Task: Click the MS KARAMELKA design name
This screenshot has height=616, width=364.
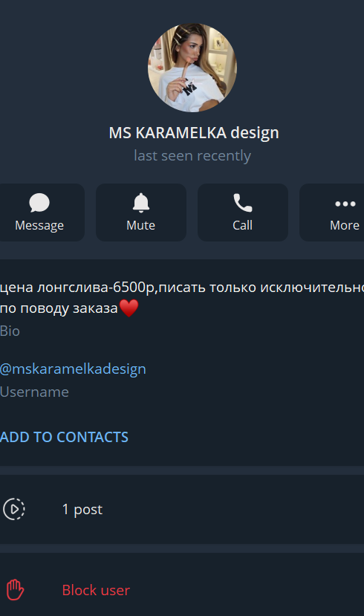Action: coord(194,133)
